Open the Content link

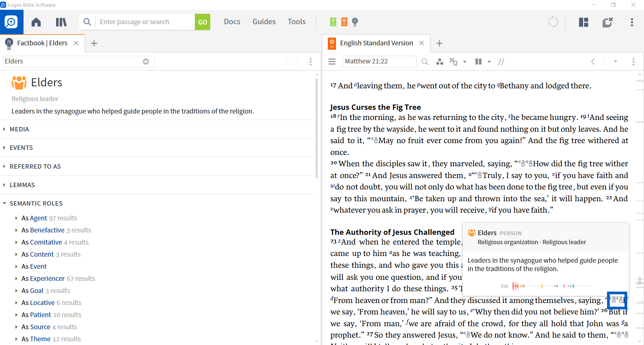click(42, 254)
